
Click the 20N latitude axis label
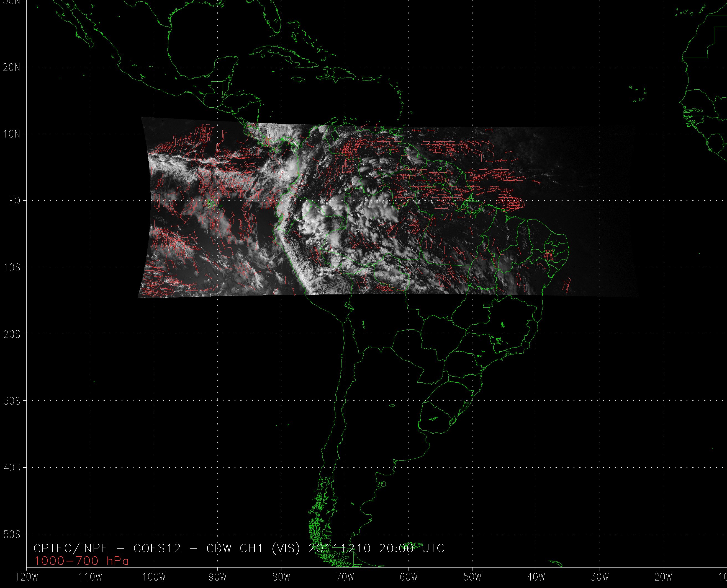point(12,68)
